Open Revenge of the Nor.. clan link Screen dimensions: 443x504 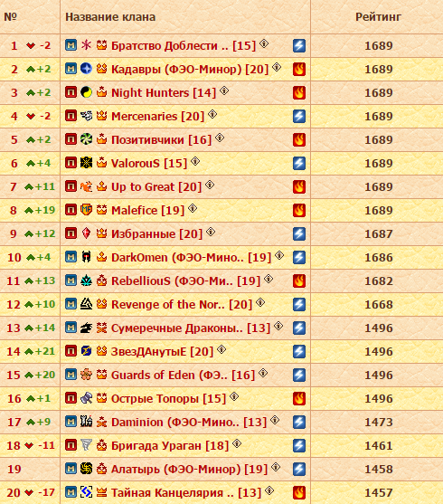[182, 304]
